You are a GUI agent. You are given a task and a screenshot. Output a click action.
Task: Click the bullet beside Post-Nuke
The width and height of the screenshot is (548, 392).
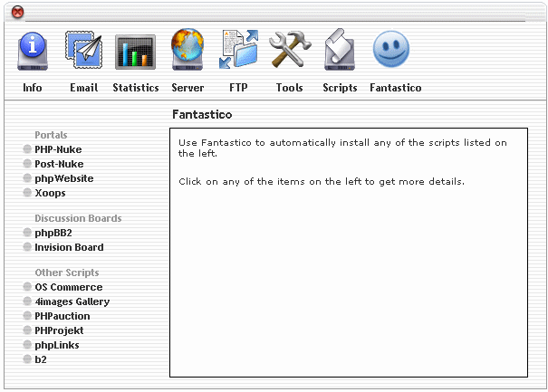tap(27, 164)
